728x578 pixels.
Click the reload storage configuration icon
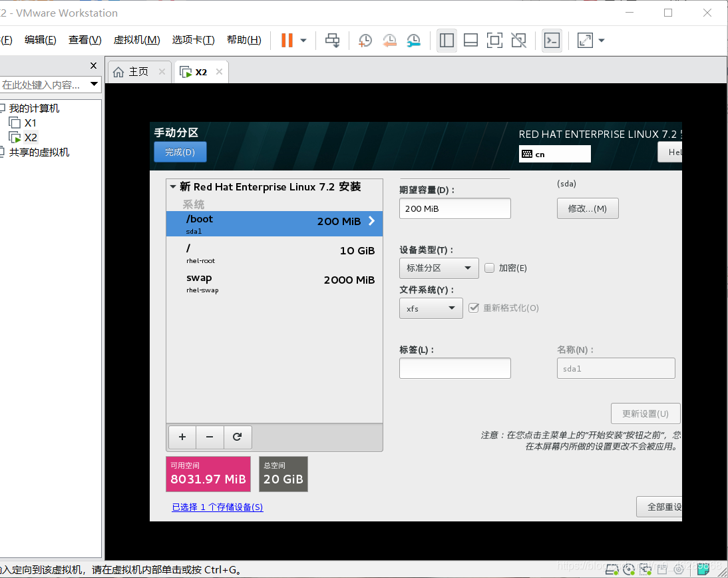[x=238, y=437]
